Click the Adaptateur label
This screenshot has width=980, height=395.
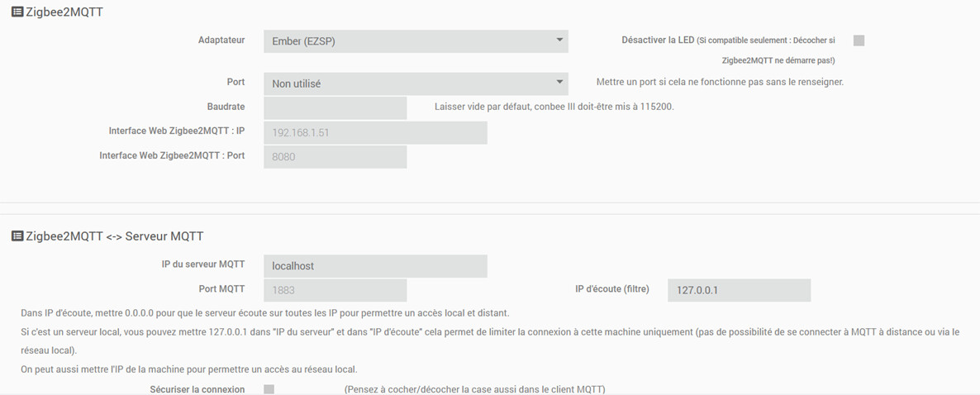pos(221,40)
